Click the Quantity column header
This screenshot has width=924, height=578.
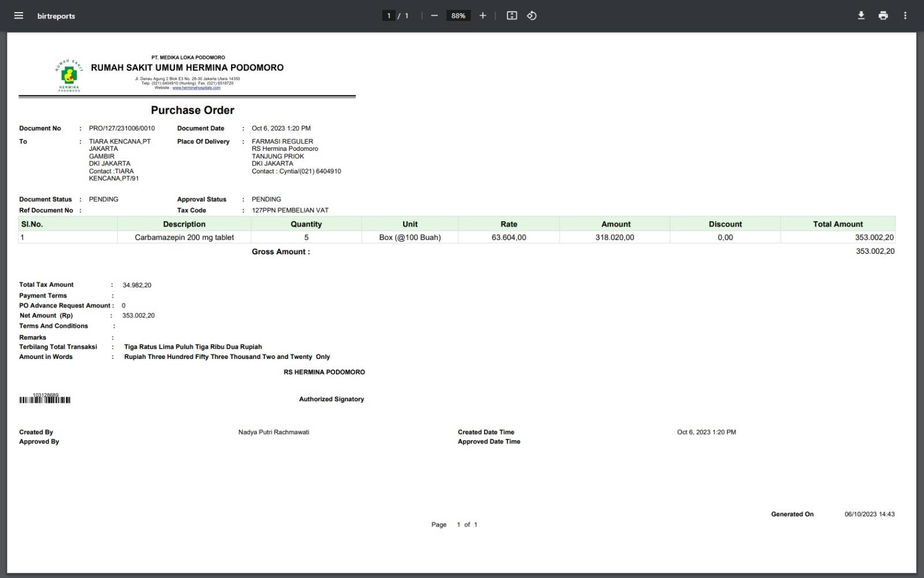[x=306, y=224]
